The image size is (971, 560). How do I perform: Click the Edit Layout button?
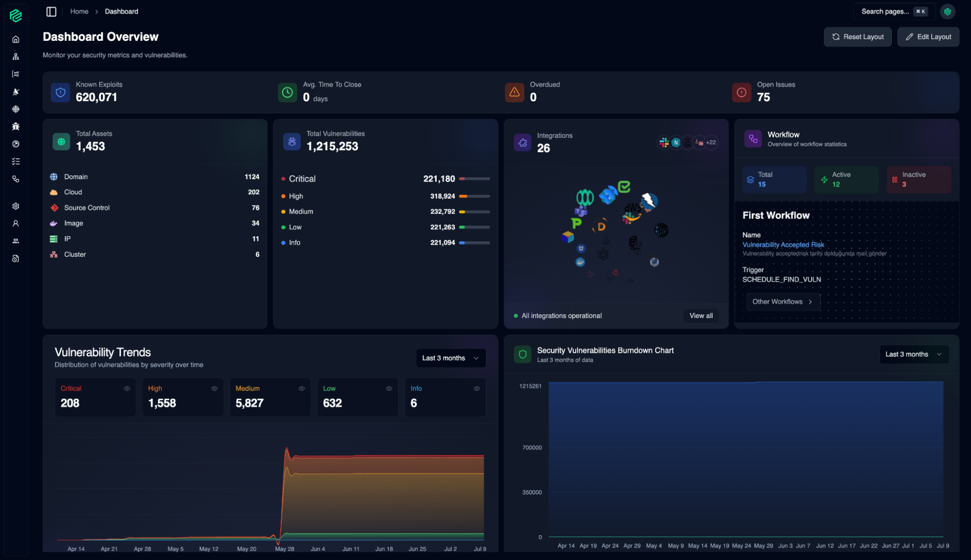tap(928, 37)
